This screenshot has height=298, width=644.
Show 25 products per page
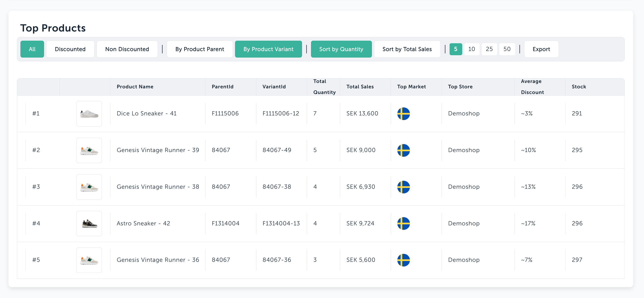tap(489, 49)
